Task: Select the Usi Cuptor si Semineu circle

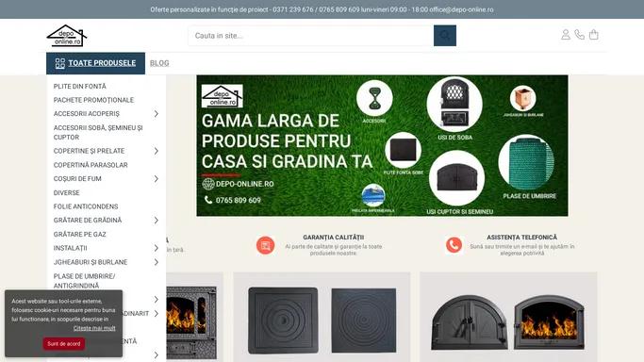Action: (x=456, y=178)
